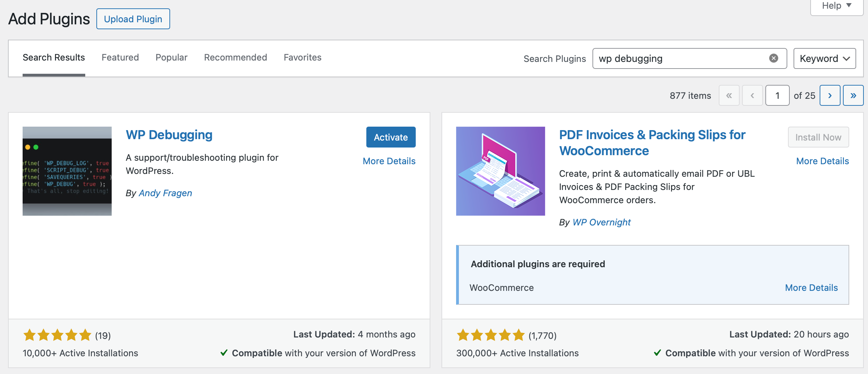Viewport: 868px width, 374px height.
Task: Click the current page number field
Action: coord(777,95)
